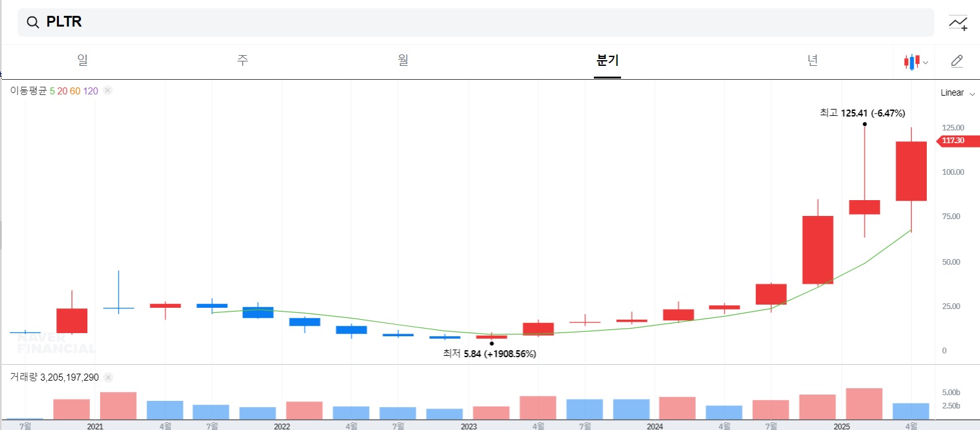The height and width of the screenshot is (430, 980).
Task: Click the 최고 125.41 high marker label
Action: click(862, 113)
